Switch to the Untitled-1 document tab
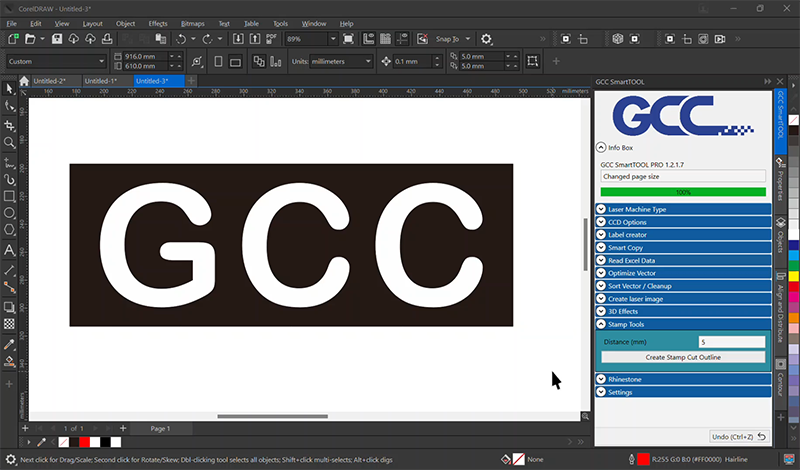800x470 pixels. 101,81
